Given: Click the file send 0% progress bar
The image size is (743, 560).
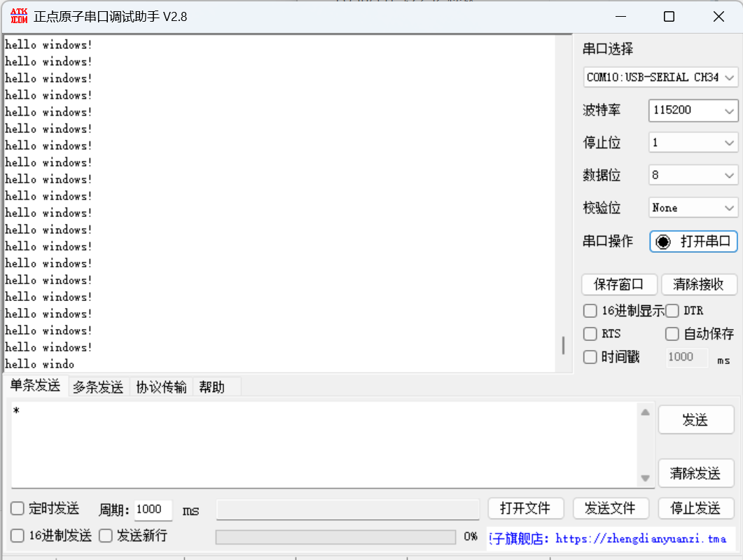Looking at the screenshot, I should pyautogui.click(x=335, y=537).
